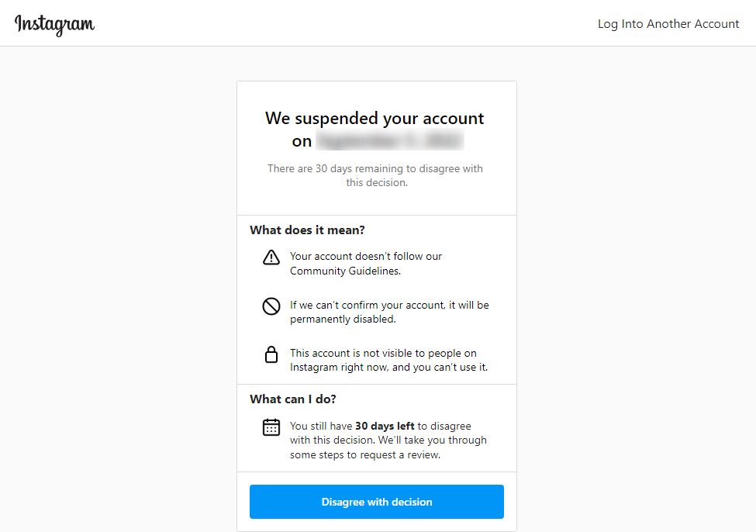Select the 'What does it mean?' heading

[x=307, y=230]
